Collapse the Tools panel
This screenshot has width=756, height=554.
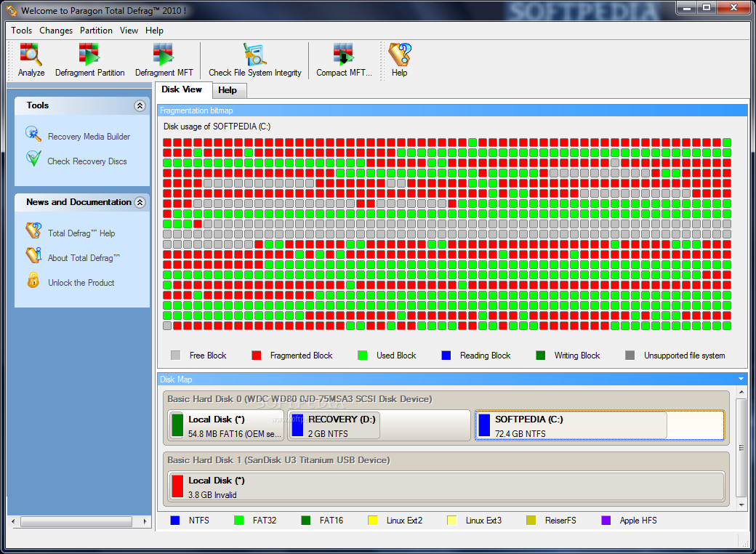(140, 105)
